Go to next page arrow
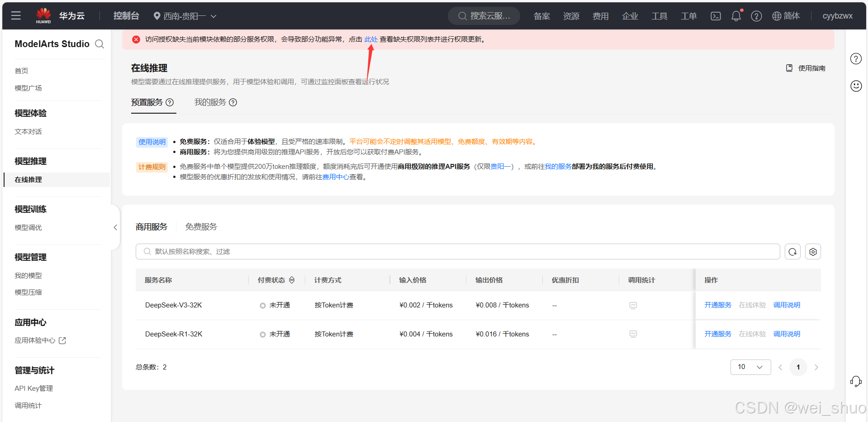Image resolution: width=868 pixels, height=422 pixels. coord(816,367)
